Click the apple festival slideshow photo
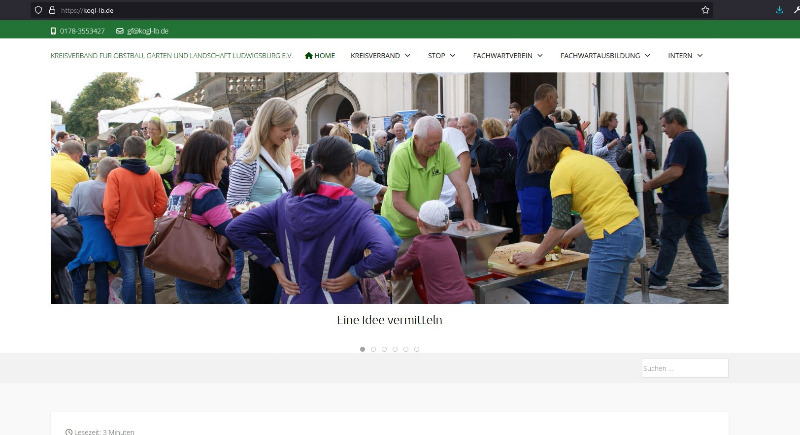 tap(390, 188)
